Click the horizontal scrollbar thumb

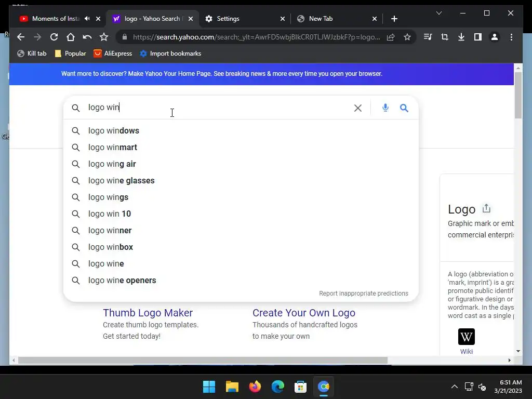coord(203,361)
